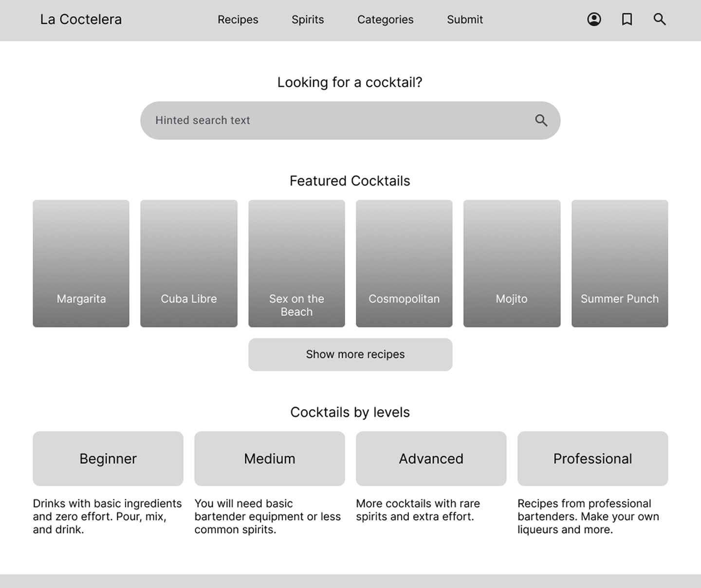Open the user account profile icon
The image size is (701, 588).
click(594, 19)
